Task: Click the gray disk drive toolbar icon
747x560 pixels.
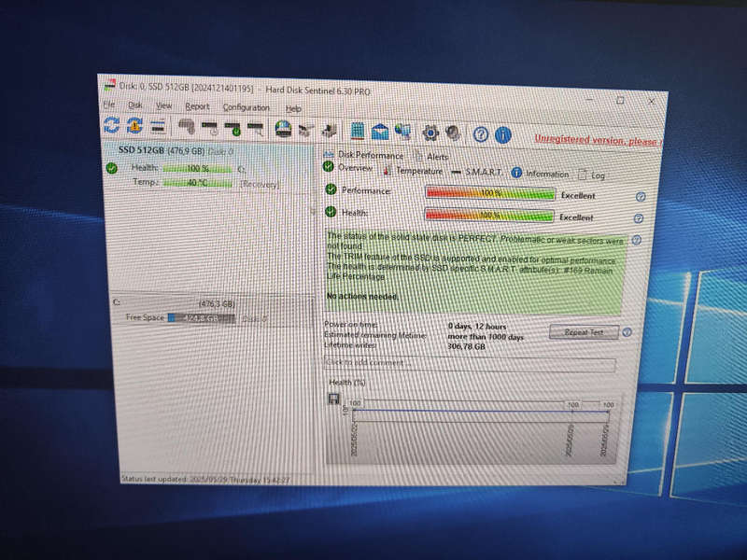Action: click(187, 127)
